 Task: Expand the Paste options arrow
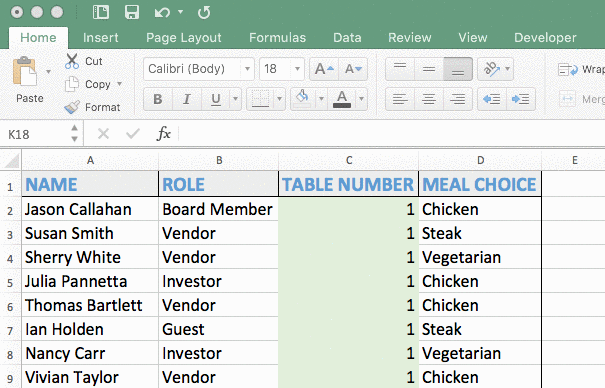click(48, 71)
